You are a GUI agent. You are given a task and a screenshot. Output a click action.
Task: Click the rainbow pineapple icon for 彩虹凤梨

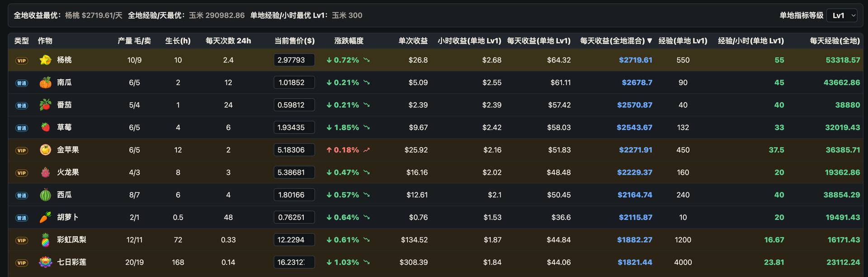(45, 240)
